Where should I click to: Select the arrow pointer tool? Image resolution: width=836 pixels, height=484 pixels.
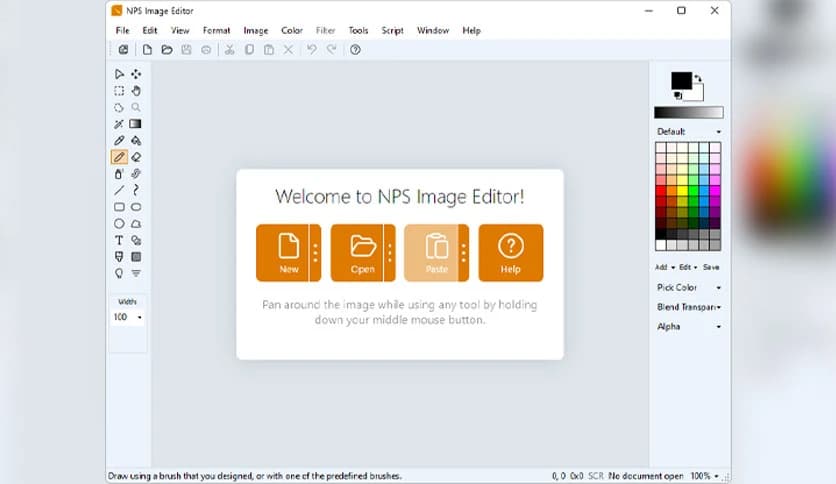(x=119, y=74)
